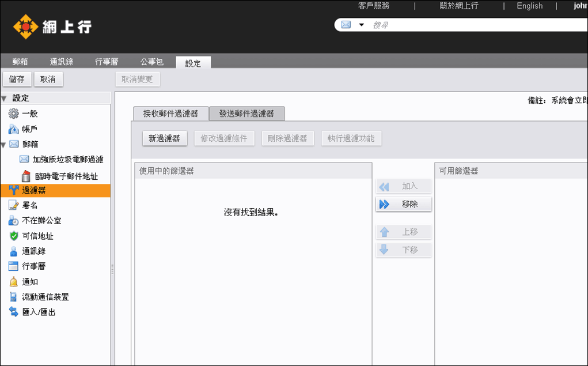The height and width of the screenshot is (366, 588).
Task: Click the 下移 down arrow button
Action: (404, 250)
